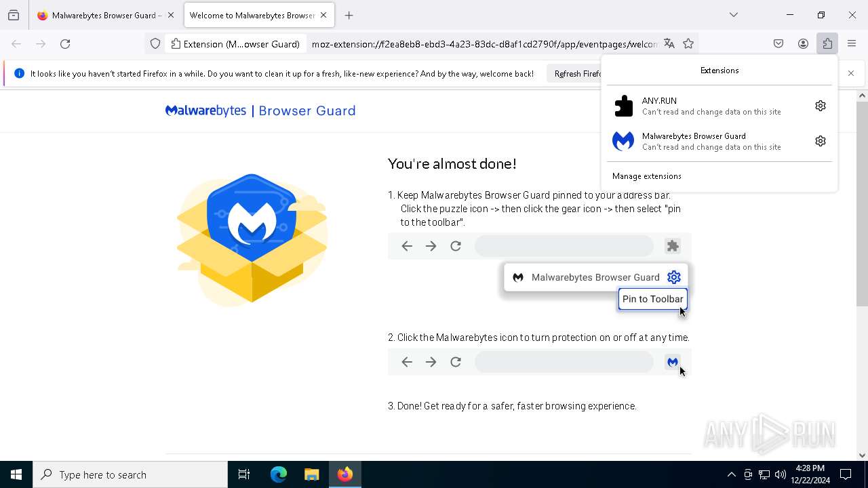The height and width of the screenshot is (488, 868).
Task: Open the recent browsing history icon
Action: pyautogui.click(x=14, y=15)
